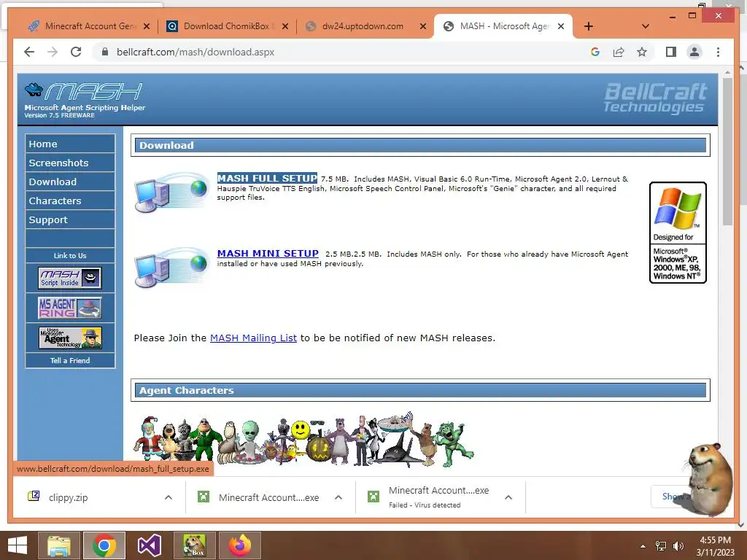Open Characters in sidebar menu
Viewport: 747px width, 560px height.
point(70,201)
